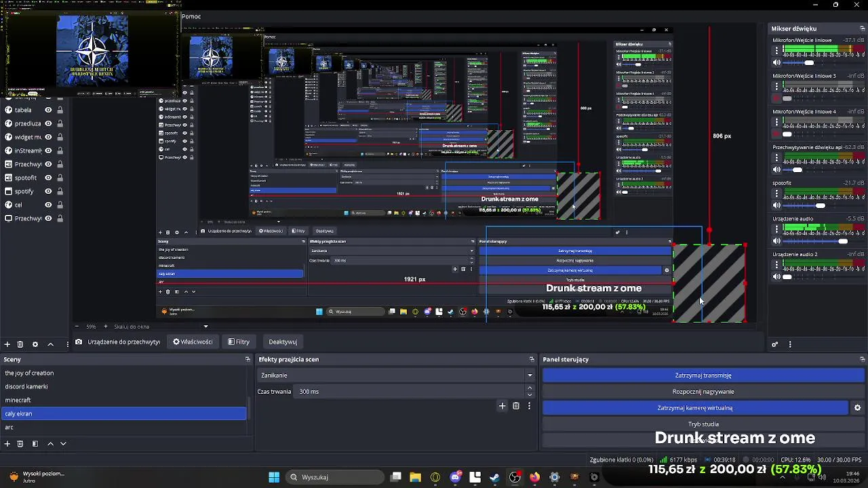
Task: Unmute Mikrofon/Wejście liniowe 3 channel
Action: point(777,98)
